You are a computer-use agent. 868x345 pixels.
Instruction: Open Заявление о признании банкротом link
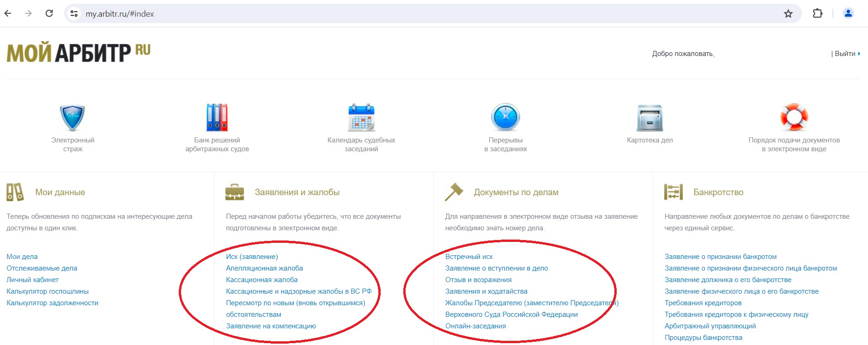[x=720, y=257]
